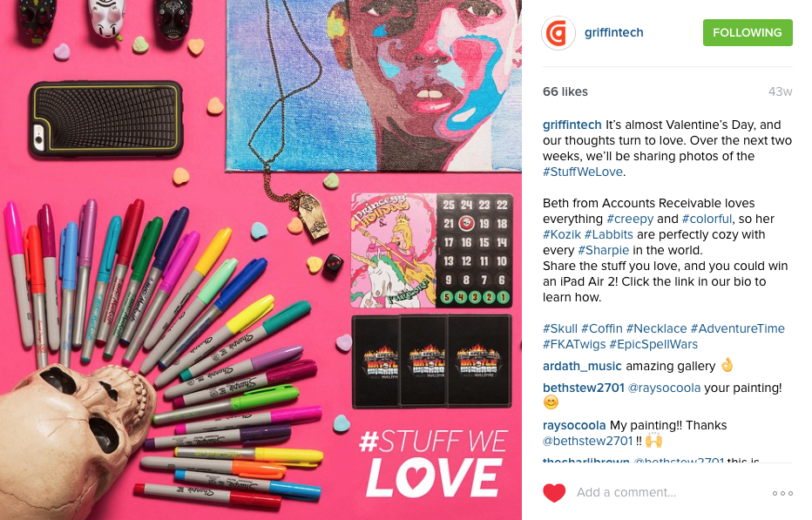Image resolution: width=812 pixels, height=520 pixels.
Task: View the 66 likes list
Action: [565, 91]
